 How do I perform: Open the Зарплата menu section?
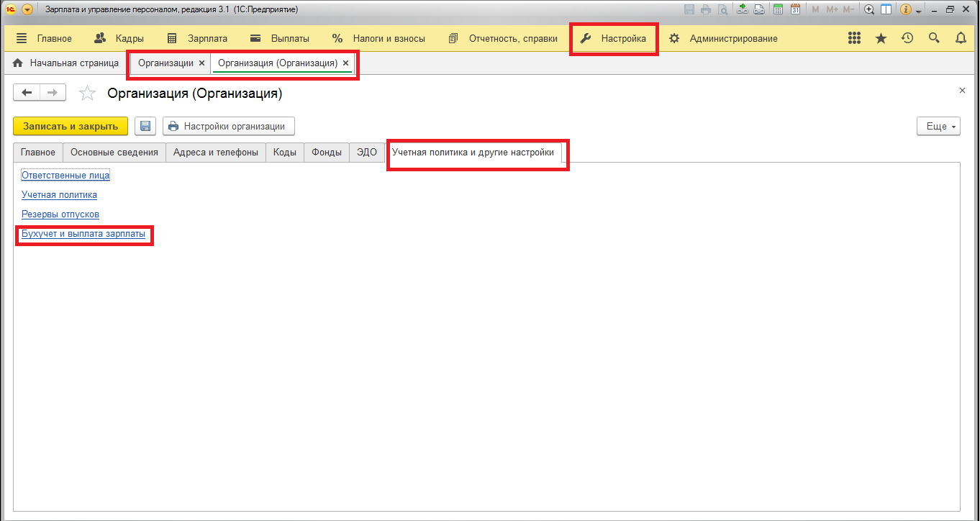[x=197, y=38]
